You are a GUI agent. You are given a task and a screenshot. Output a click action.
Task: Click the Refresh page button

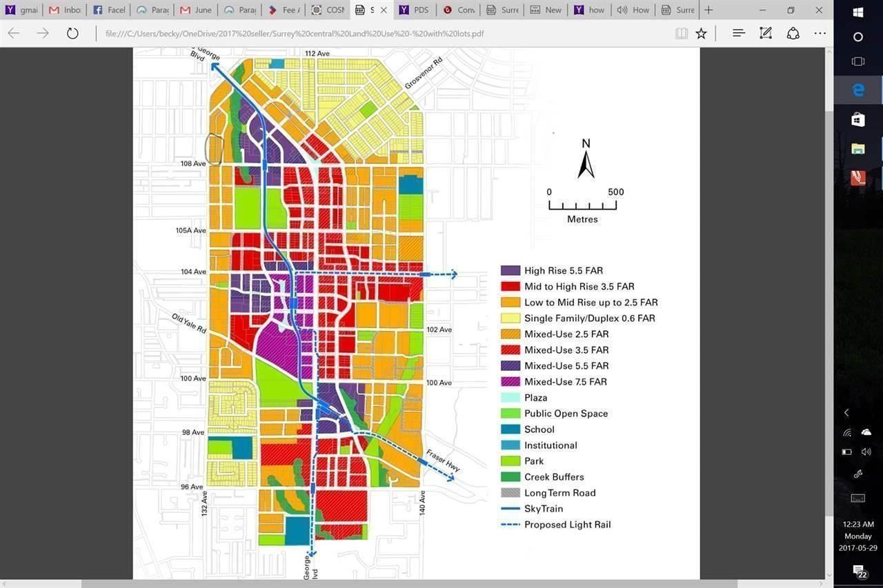(x=72, y=33)
